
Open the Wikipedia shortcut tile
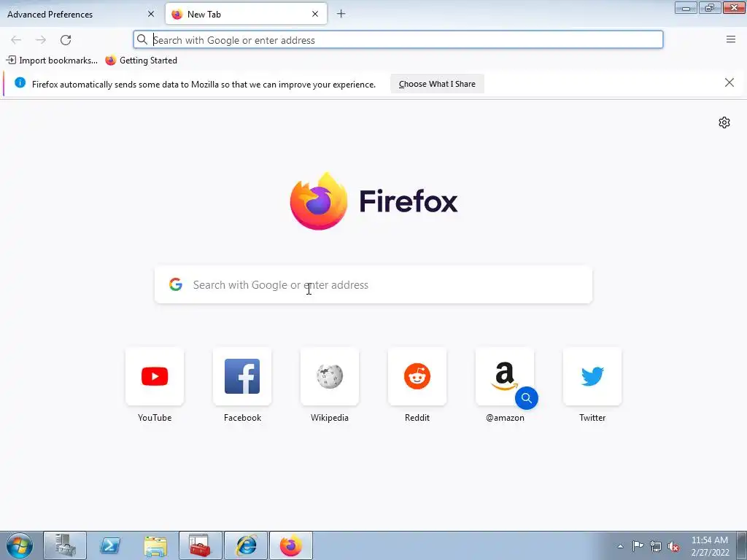(x=330, y=377)
